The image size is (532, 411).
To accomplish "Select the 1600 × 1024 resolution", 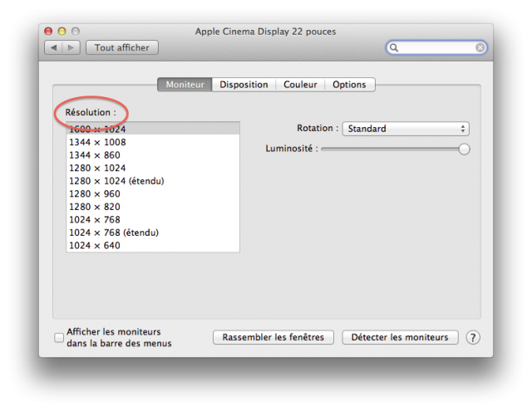I will [x=153, y=129].
